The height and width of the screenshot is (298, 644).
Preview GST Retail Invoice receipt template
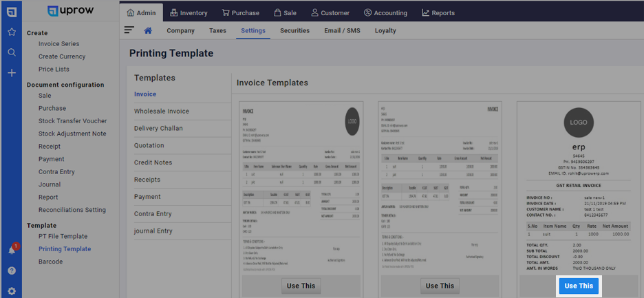(x=579, y=189)
